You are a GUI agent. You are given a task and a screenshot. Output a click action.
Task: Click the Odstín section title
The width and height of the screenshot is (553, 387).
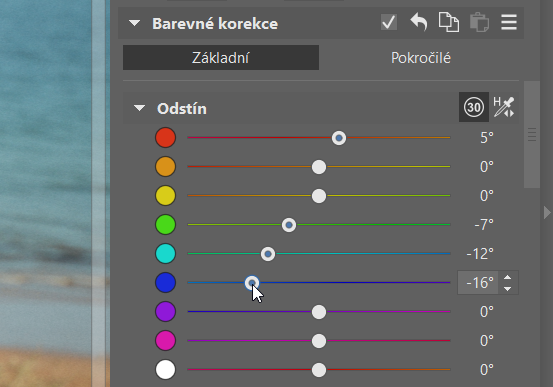182,108
